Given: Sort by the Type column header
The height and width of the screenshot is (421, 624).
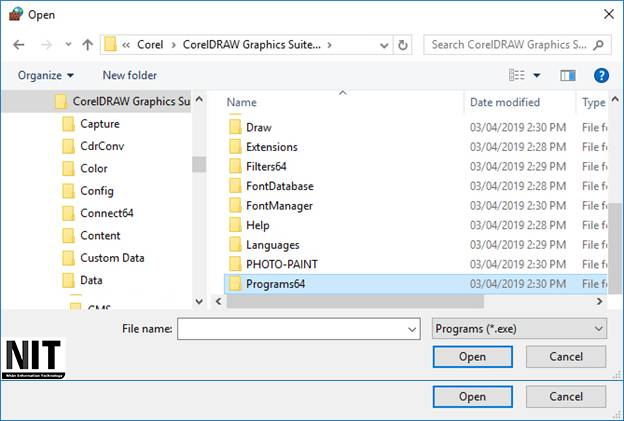Looking at the screenshot, I should click(593, 102).
